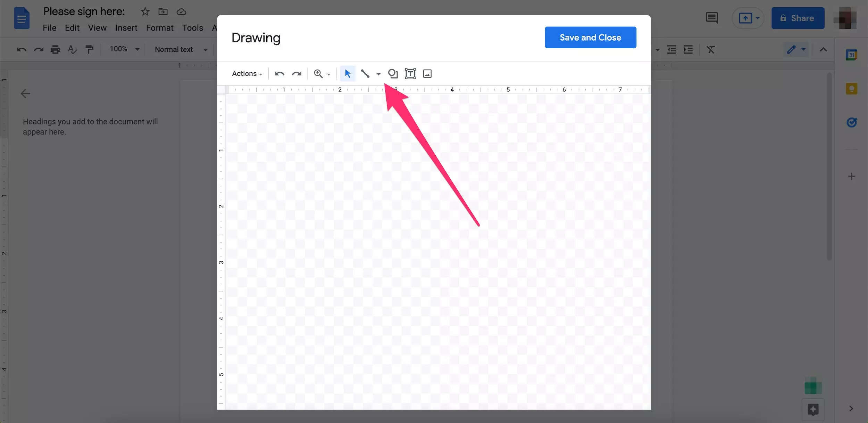Click the Undo button
Viewport: 868px width, 423px height.
click(x=278, y=73)
